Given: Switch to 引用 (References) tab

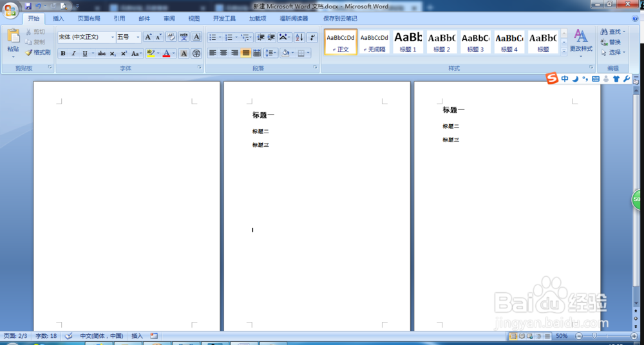Looking at the screenshot, I should click(x=120, y=19).
